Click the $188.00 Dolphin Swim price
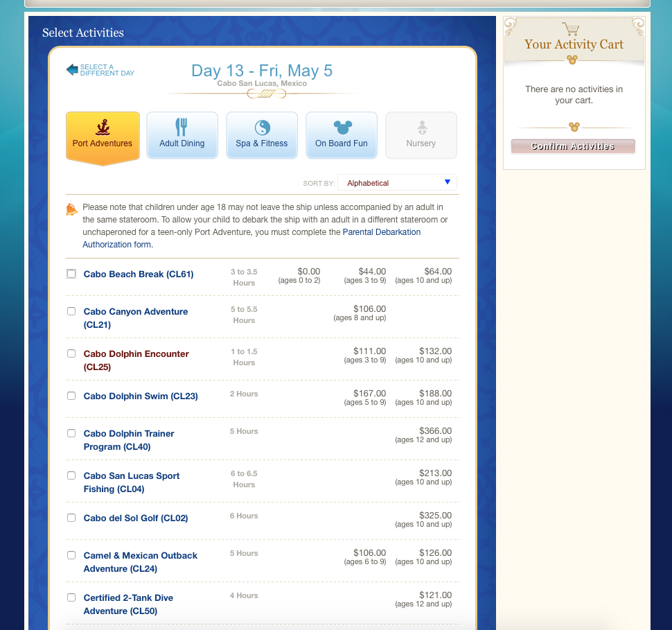This screenshot has width=672, height=630. click(436, 393)
